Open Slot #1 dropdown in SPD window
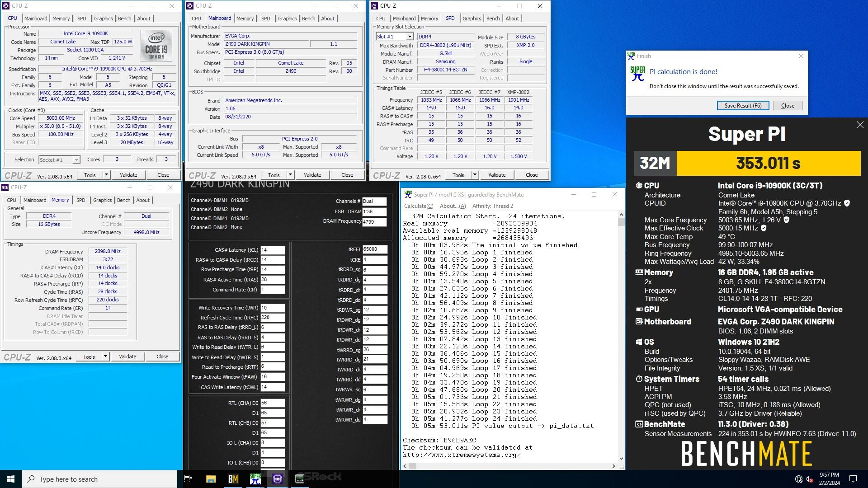Image resolution: width=868 pixels, height=488 pixels. click(410, 37)
